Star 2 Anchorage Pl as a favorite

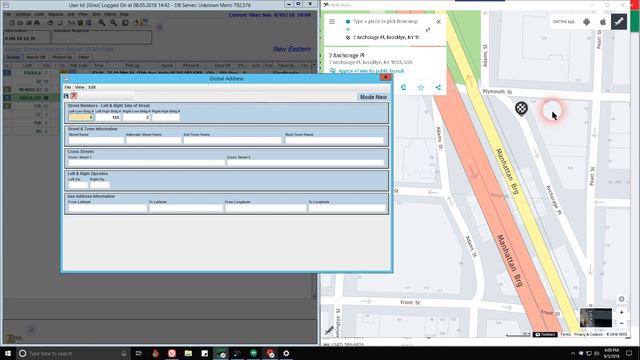point(421,87)
